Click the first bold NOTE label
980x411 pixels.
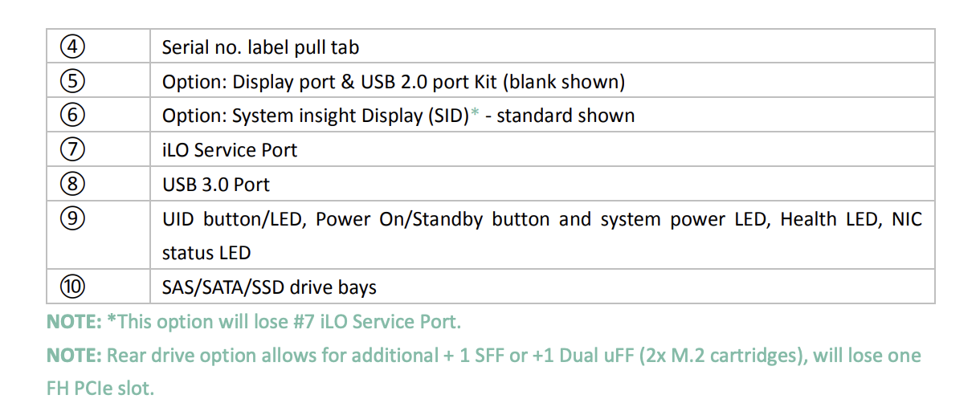coord(74,322)
